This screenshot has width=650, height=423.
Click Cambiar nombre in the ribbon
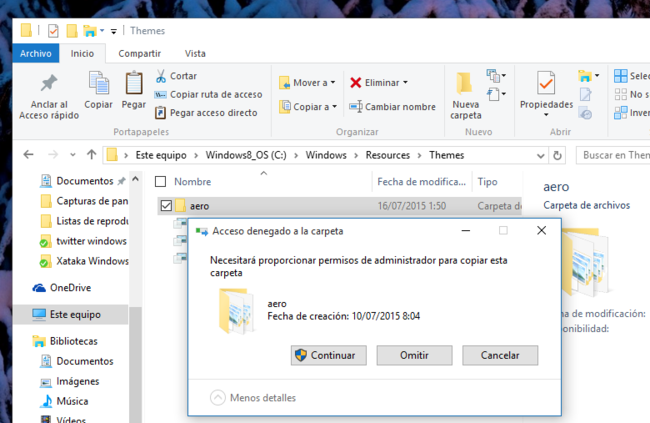tap(392, 107)
